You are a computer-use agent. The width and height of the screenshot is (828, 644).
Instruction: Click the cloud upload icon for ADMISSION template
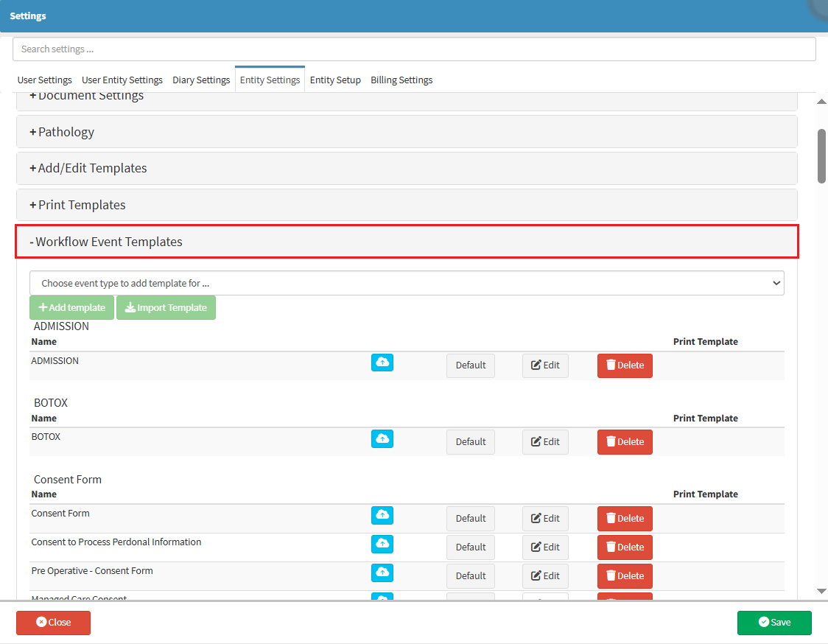pos(382,363)
